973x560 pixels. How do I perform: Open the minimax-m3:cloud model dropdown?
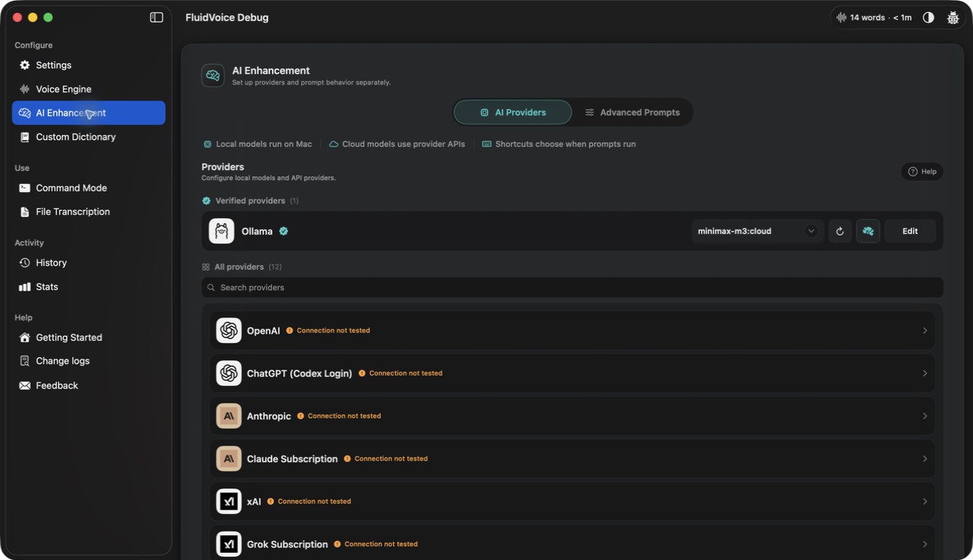pos(757,231)
